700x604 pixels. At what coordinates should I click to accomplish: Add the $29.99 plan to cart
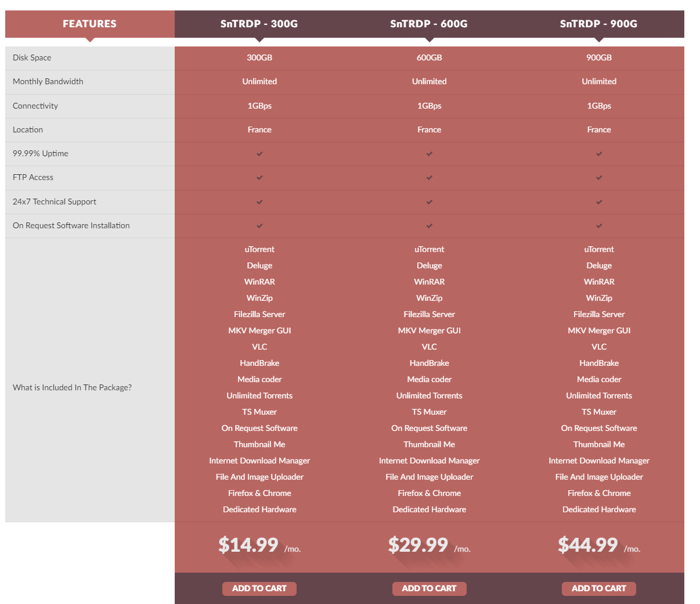pos(430,588)
